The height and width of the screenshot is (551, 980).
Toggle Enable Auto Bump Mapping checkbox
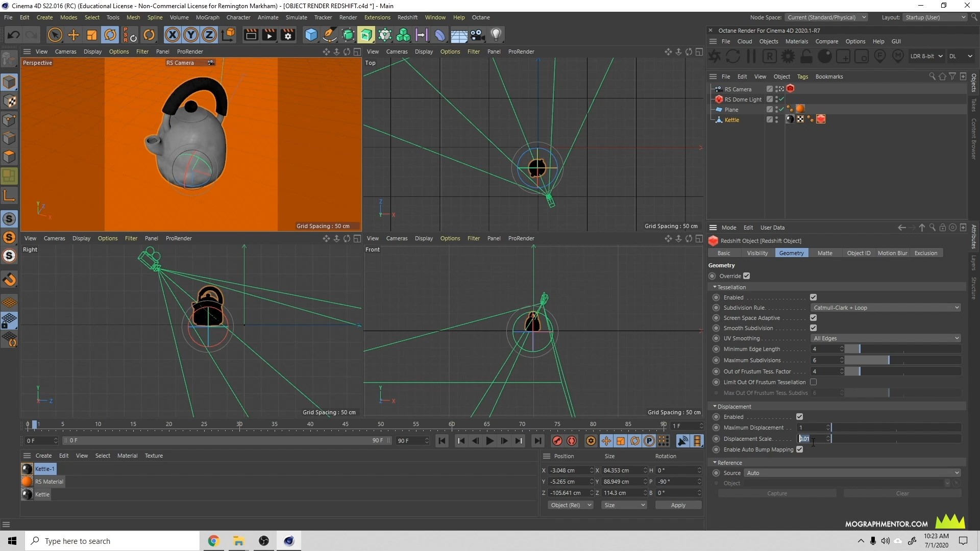799,449
